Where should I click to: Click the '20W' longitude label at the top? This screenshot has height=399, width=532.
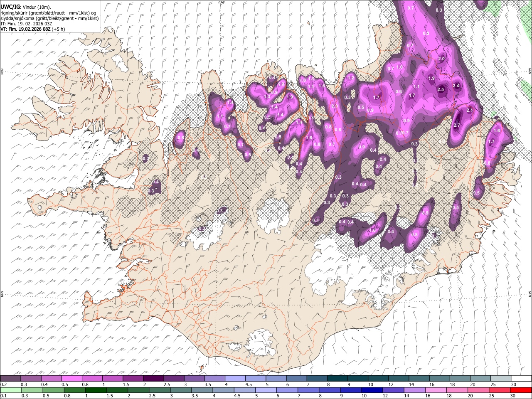(x=221, y=2)
